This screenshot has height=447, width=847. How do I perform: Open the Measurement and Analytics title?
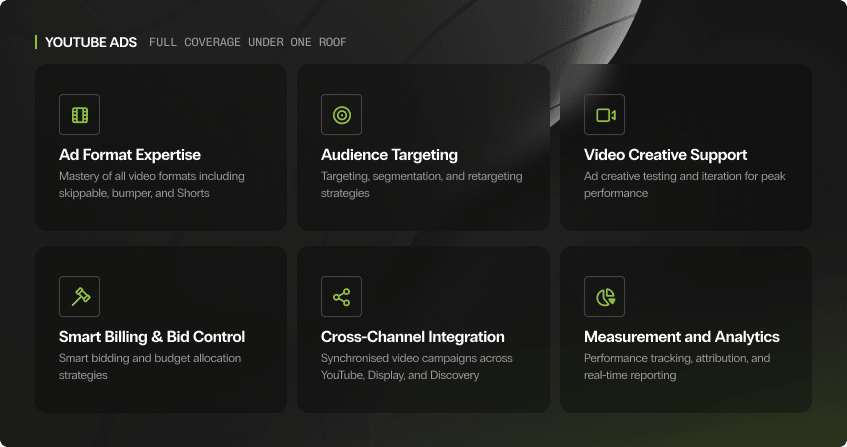[x=682, y=337]
